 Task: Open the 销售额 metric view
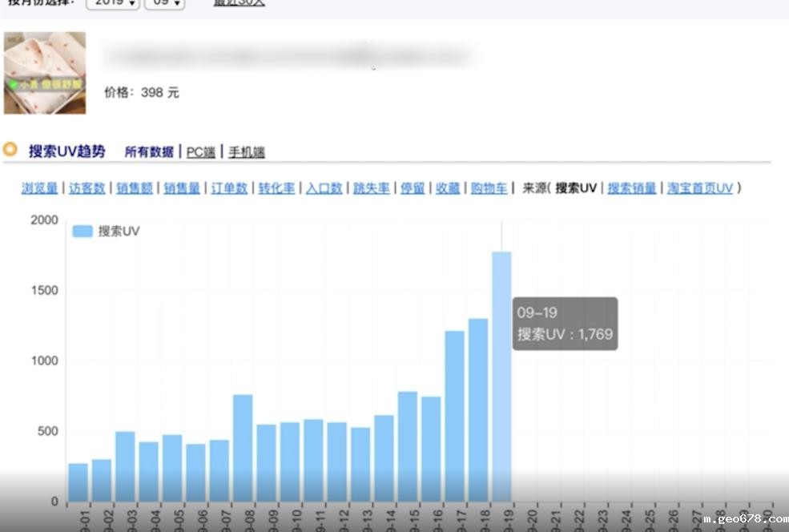pos(132,188)
